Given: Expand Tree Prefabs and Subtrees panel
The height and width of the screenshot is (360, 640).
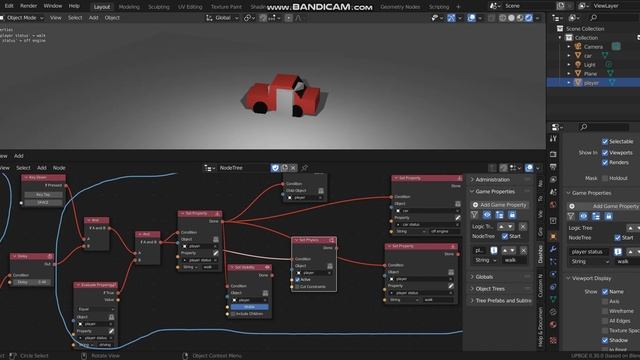Looking at the screenshot, I should (x=500, y=300).
